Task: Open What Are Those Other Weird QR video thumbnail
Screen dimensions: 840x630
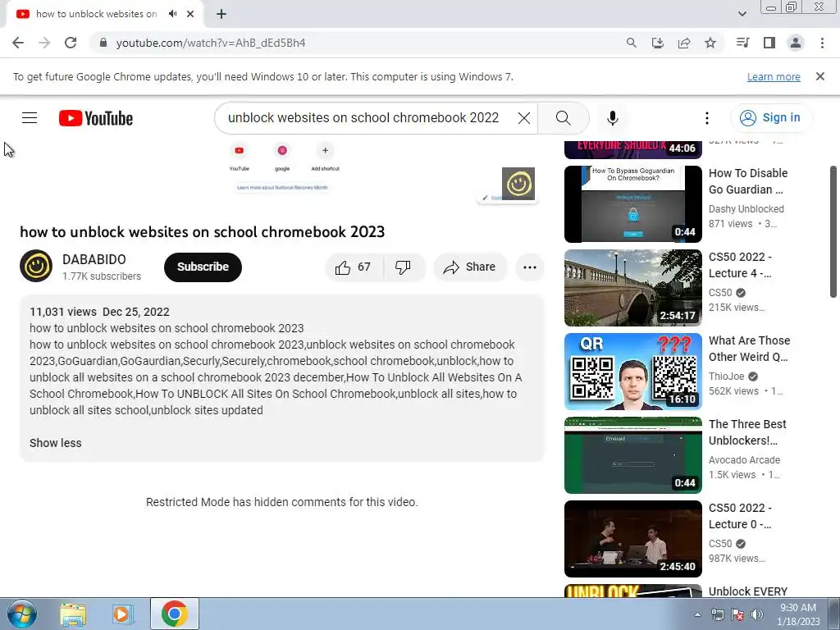Action: (633, 372)
